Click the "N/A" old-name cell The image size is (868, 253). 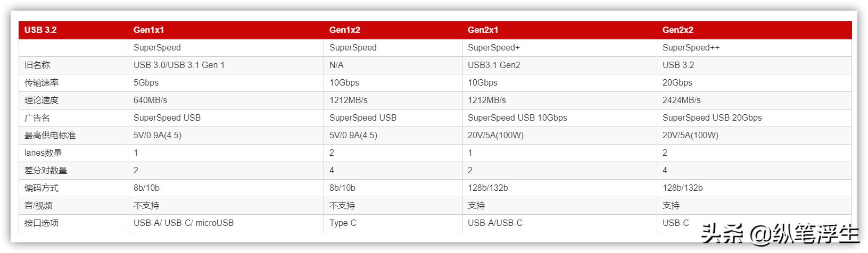point(336,65)
